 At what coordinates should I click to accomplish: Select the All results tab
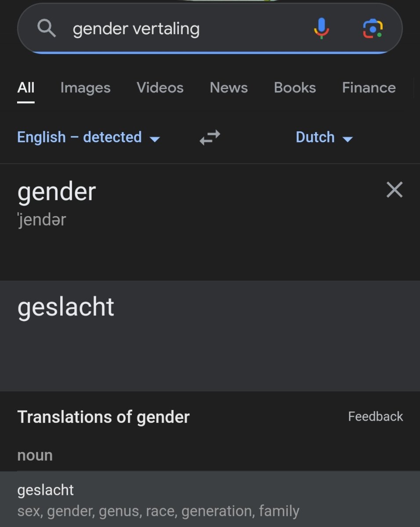tap(26, 88)
